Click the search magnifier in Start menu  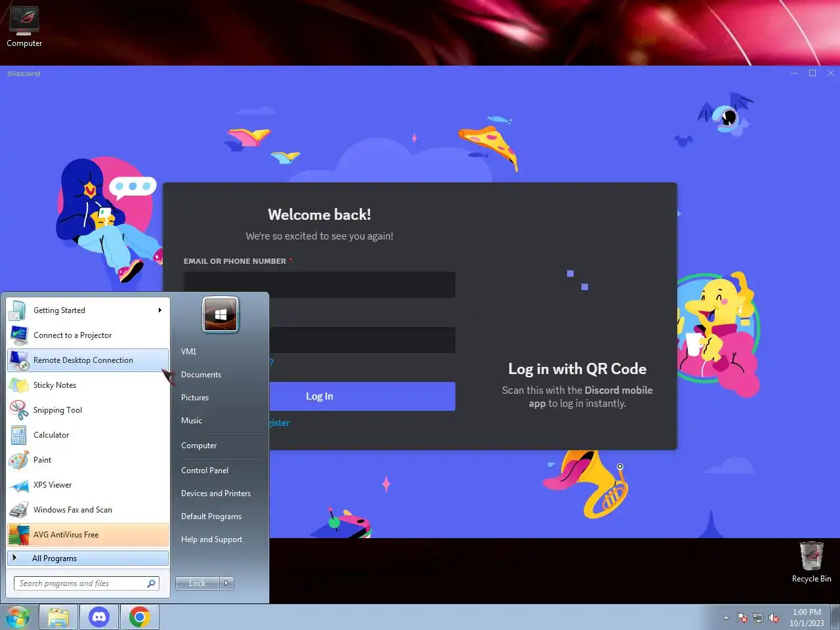click(152, 583)
